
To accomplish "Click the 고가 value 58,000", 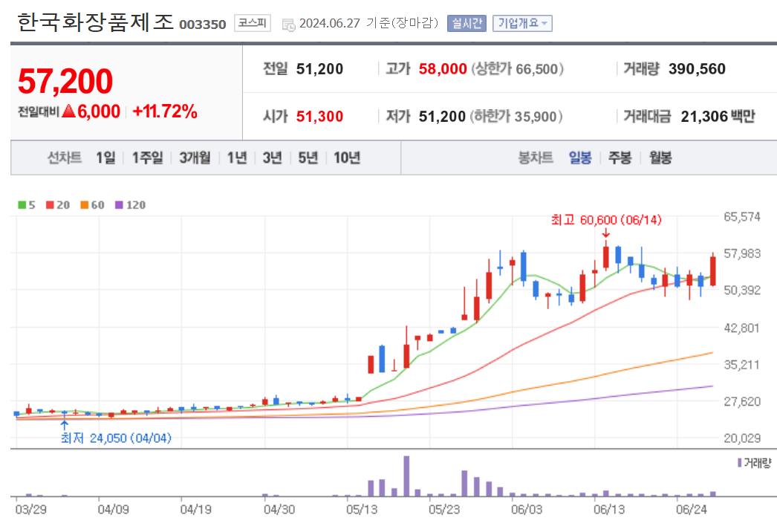I will click(x=443, y=69).
